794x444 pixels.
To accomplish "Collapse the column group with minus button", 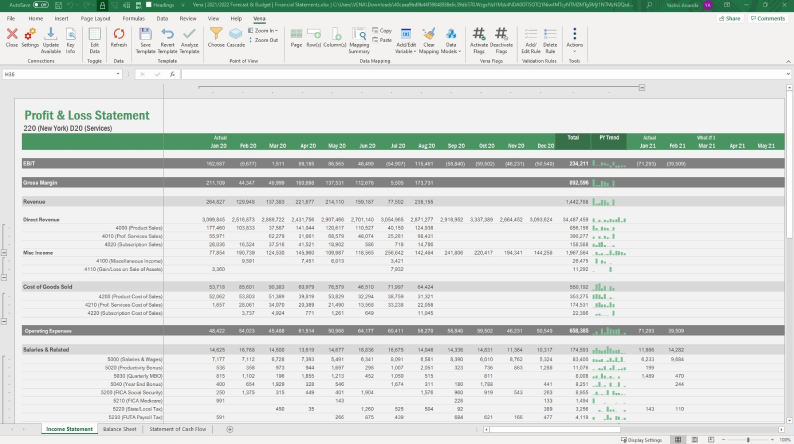I will (x=641, y=88).
